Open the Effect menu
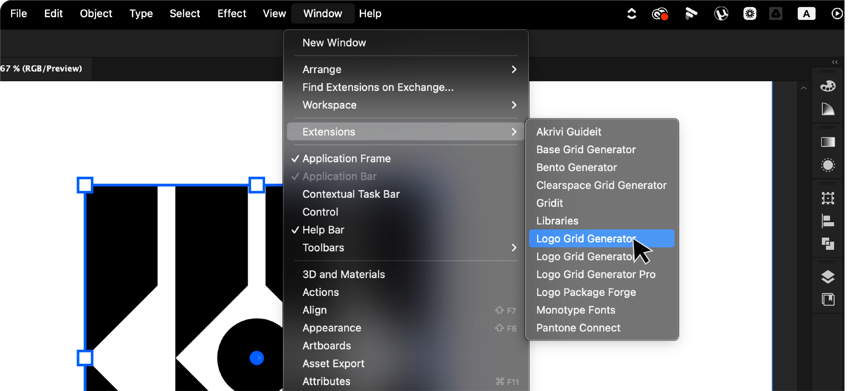Viewport: 868px width, 391px height. (x=231, y=14)
